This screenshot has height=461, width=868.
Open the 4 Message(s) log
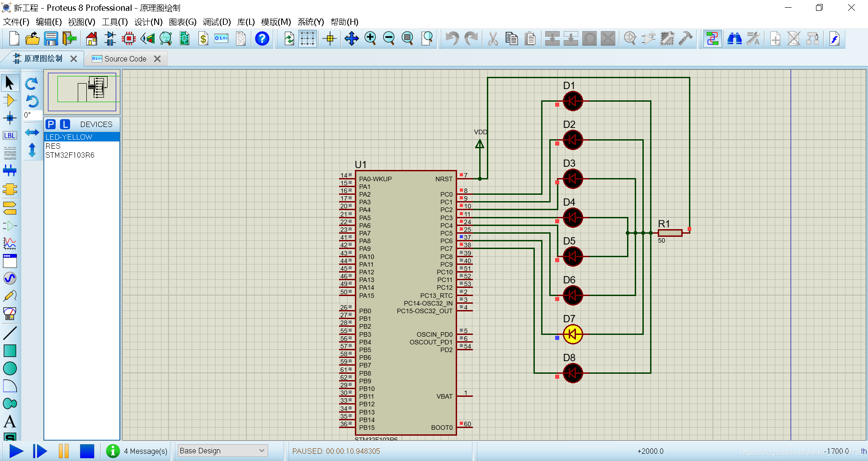[x=137, y=451]
